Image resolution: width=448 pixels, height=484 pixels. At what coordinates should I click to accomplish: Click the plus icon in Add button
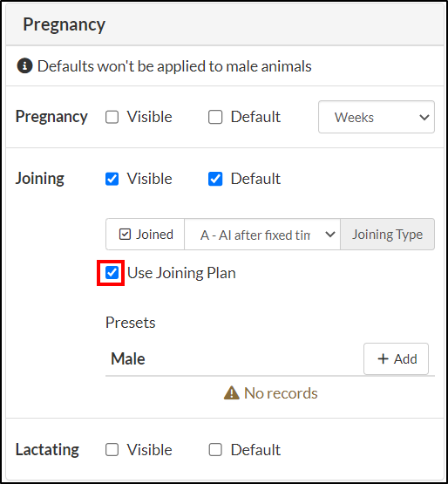click(383, 358)
